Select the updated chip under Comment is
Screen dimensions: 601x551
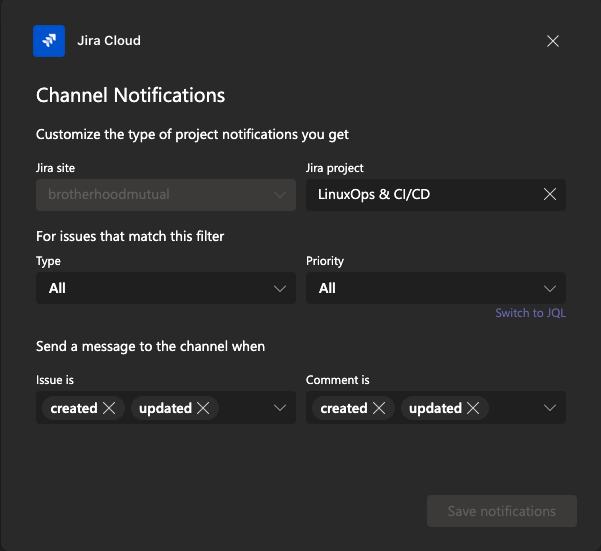445,408
